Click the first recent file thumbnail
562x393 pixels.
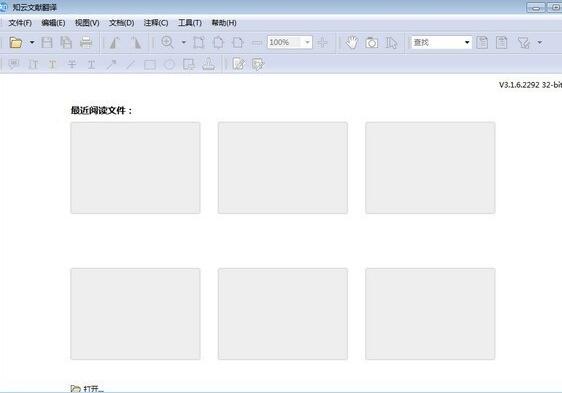(x=135, y=168)
